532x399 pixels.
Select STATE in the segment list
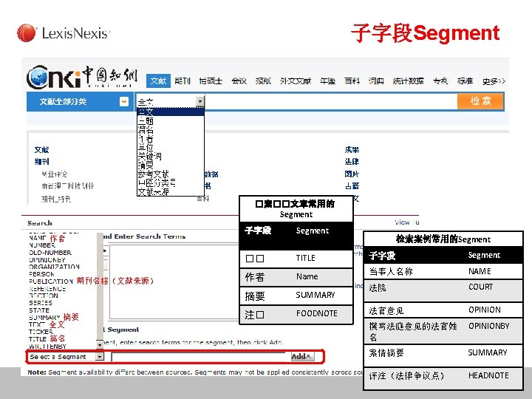[x=39, y=310]
